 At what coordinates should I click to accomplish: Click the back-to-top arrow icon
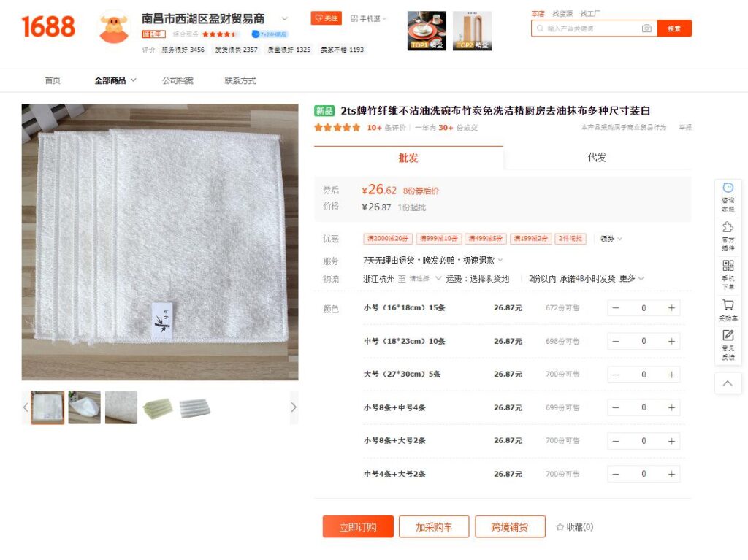tap(728, 383)
